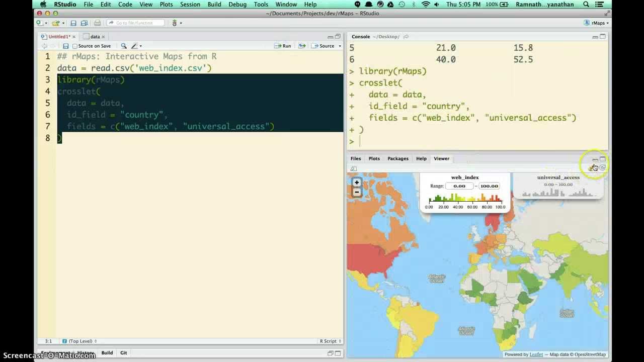Close the data tab
This screenshot has width=644, height=362.
[103, 37]
